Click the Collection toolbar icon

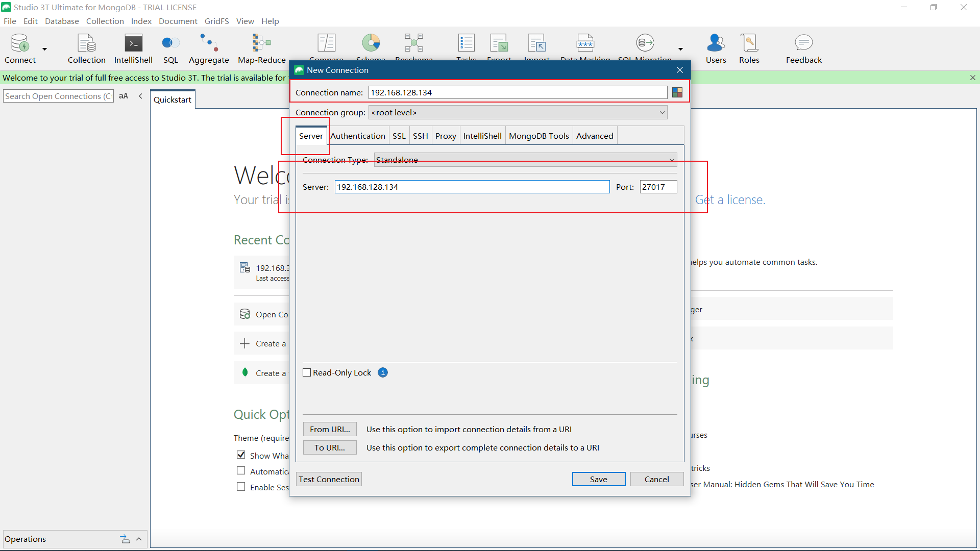click(x=87, y=48)
